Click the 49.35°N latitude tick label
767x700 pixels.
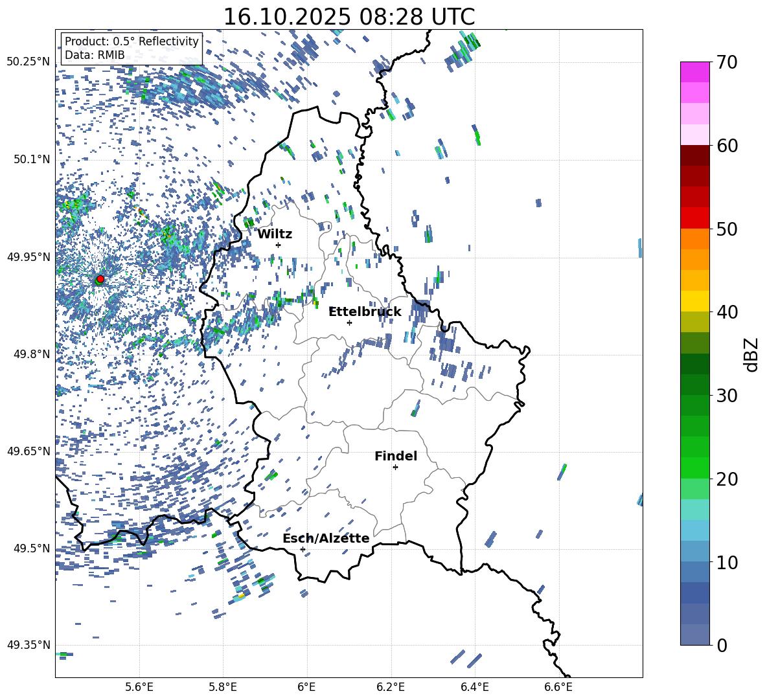click(x=29, y=645)
